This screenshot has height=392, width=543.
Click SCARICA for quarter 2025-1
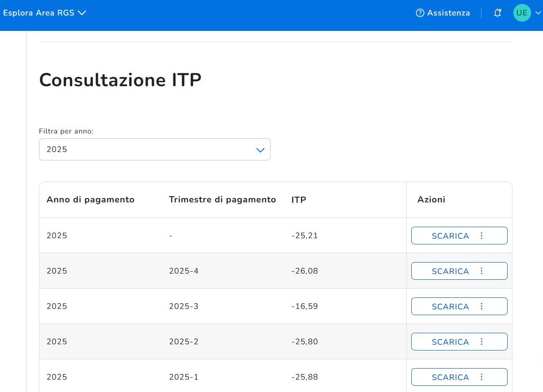click(450, 377)
